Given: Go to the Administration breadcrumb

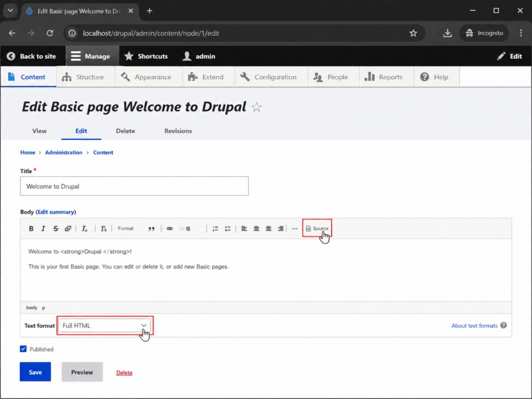Looking at the screenshot, I should [64, 152].
